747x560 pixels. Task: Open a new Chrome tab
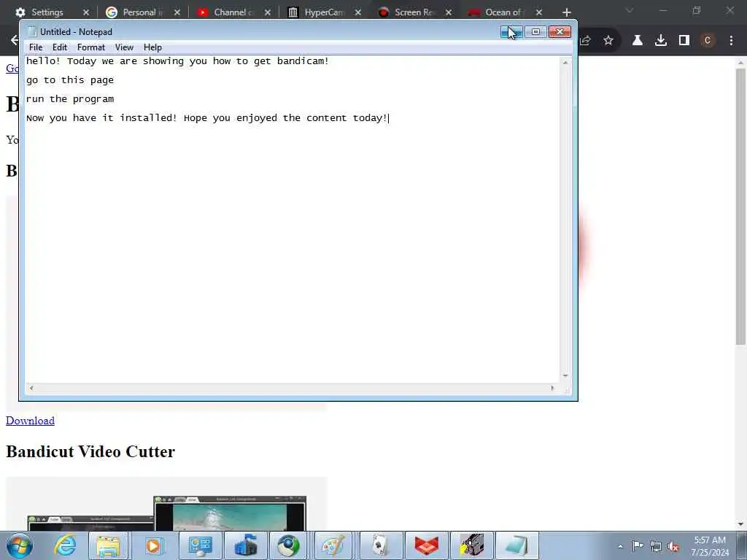pos(566,12)
